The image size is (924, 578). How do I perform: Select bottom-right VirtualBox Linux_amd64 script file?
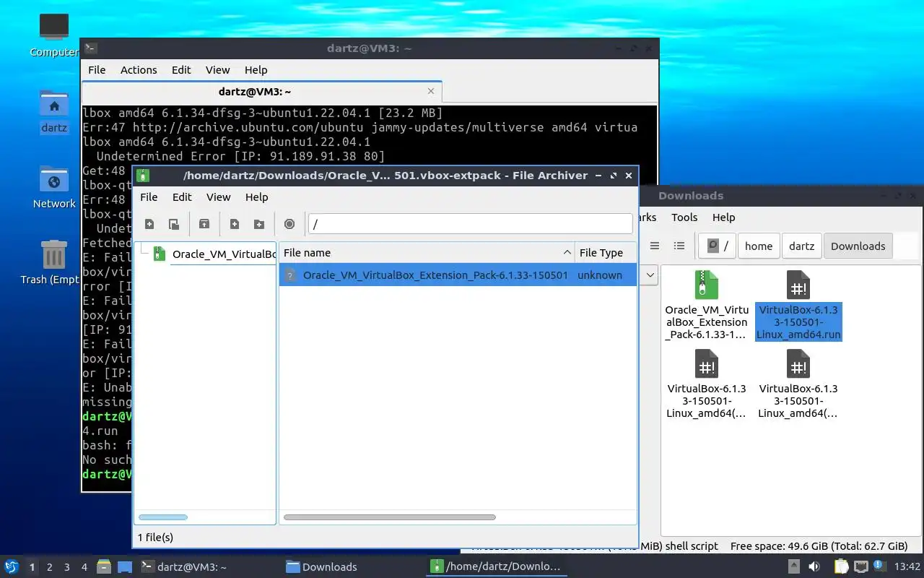coord(798,384)
